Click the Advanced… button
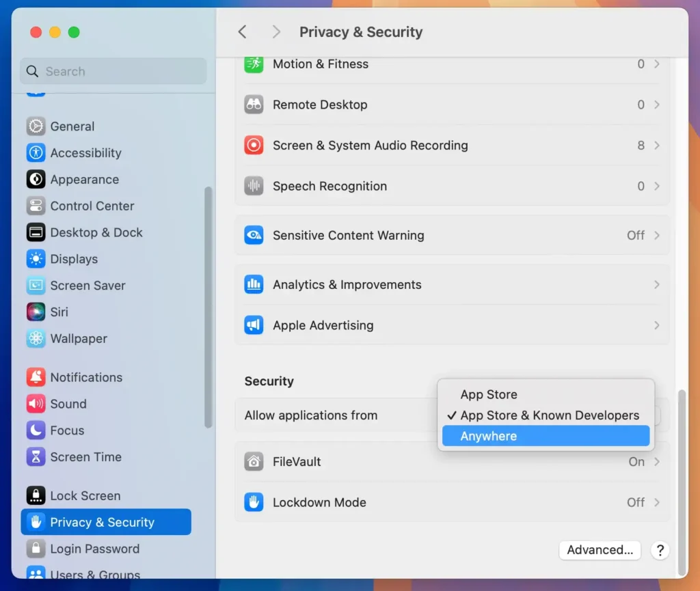 click(600, 550)
